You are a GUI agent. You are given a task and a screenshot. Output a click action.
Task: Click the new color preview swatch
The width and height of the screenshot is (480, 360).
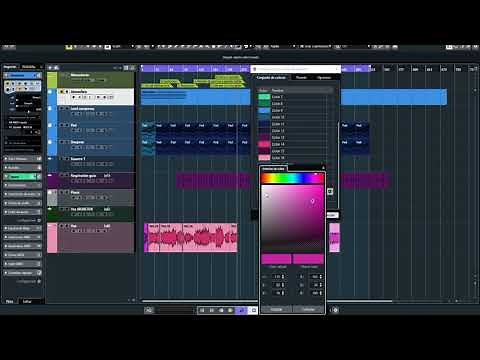(x=308, y=259)
